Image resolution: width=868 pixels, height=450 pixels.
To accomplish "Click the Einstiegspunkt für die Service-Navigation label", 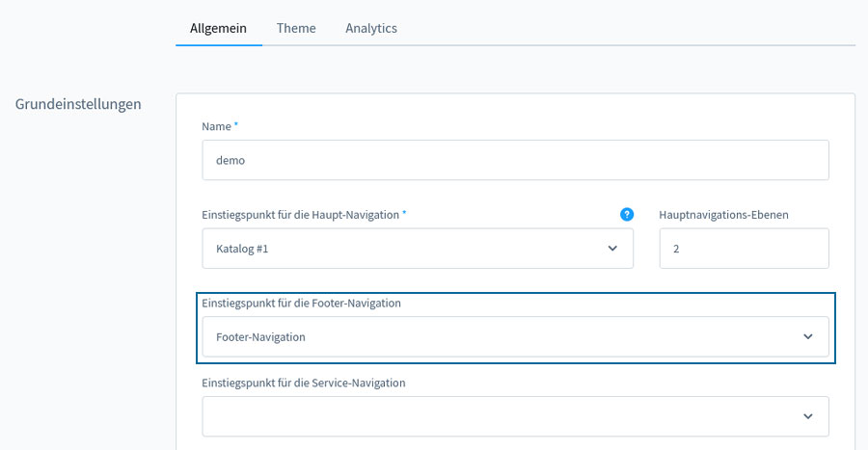I will tap(304, 383).
